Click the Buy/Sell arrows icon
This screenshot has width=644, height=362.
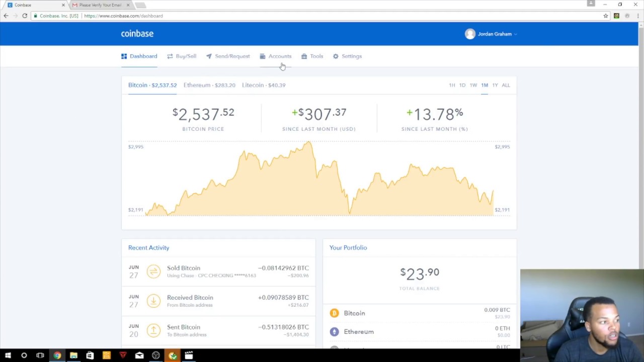point(170,56)
